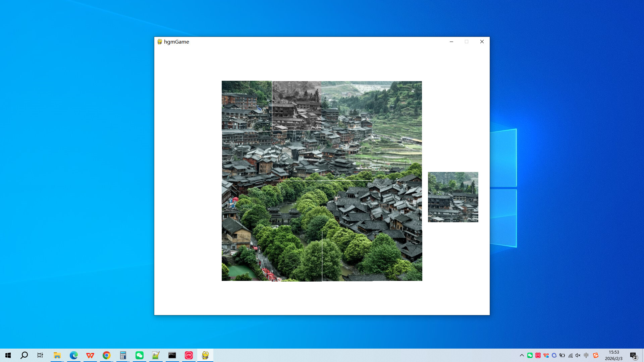Screen dimensions: 644x362
Task: Open the terminal window from taskbar
Action: [x=172, y=356]
